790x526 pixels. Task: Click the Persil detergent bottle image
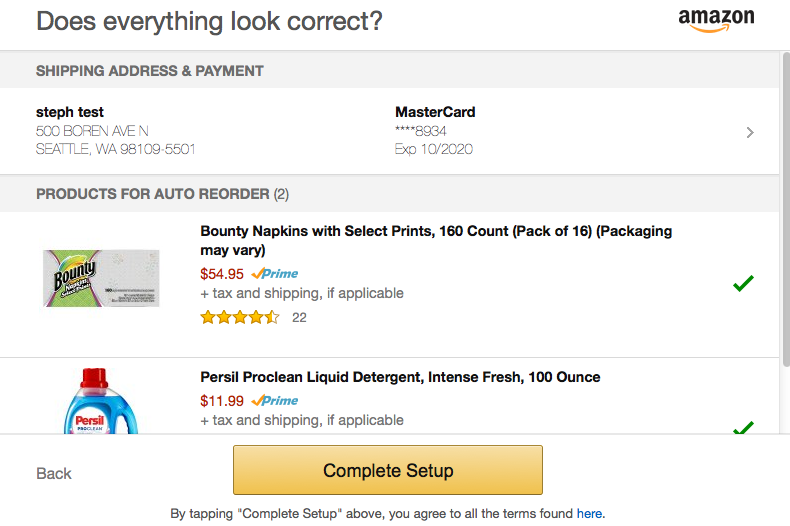pyautogui.click(x=101, y=401)
